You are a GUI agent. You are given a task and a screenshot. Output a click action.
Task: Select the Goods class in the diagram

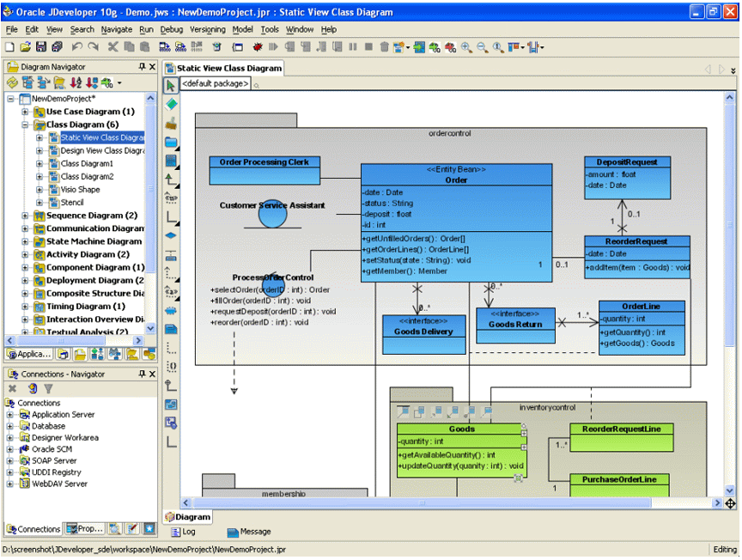461,451
